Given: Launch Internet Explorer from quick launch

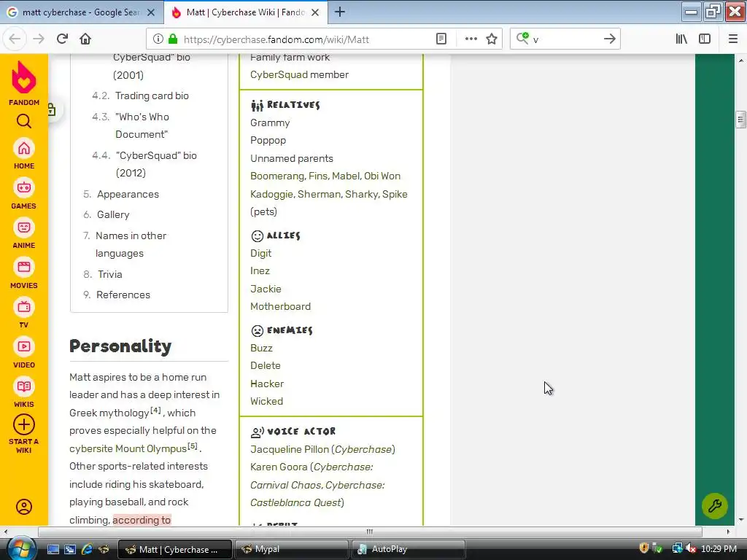Looking at the screenshot, I should [87, 549].
